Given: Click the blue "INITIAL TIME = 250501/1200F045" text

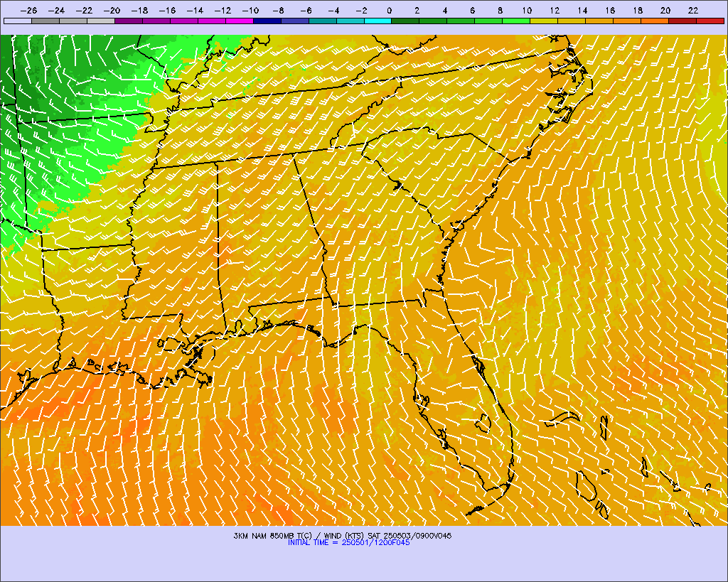Looking at the screenshot, I should click(x=348, y=542).
